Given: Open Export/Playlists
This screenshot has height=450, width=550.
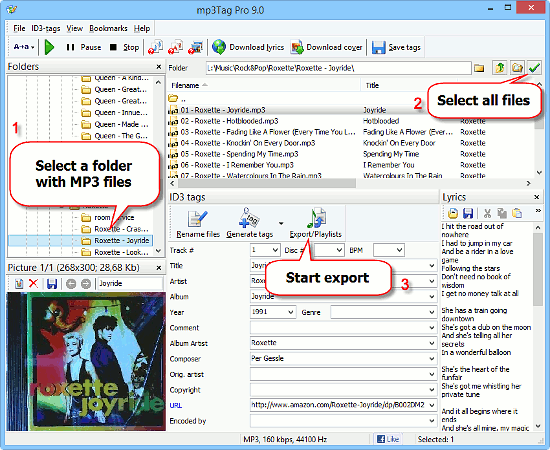Looking at the screenshot, I should point(315,223).
